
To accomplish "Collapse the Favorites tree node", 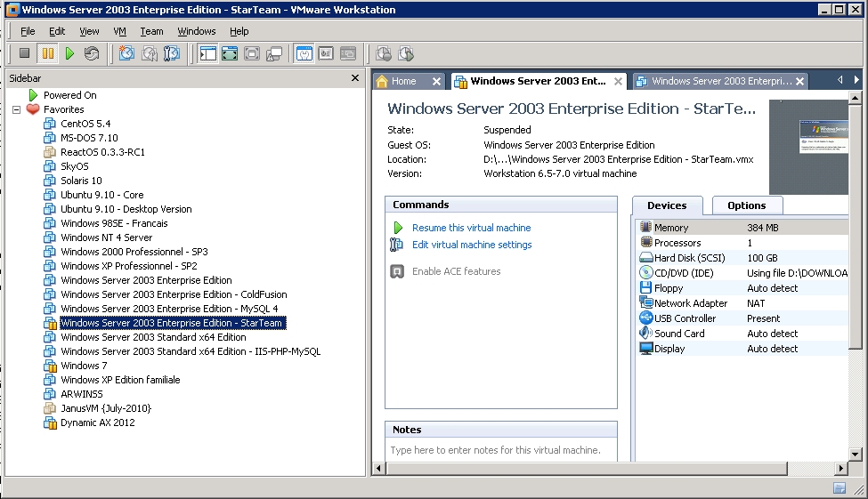I will click(16, 109).
